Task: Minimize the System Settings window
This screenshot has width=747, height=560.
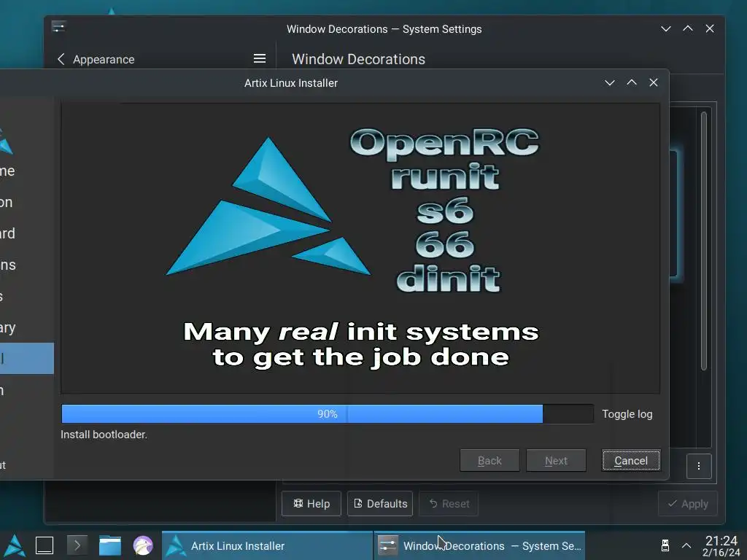Action: (666, 28)
